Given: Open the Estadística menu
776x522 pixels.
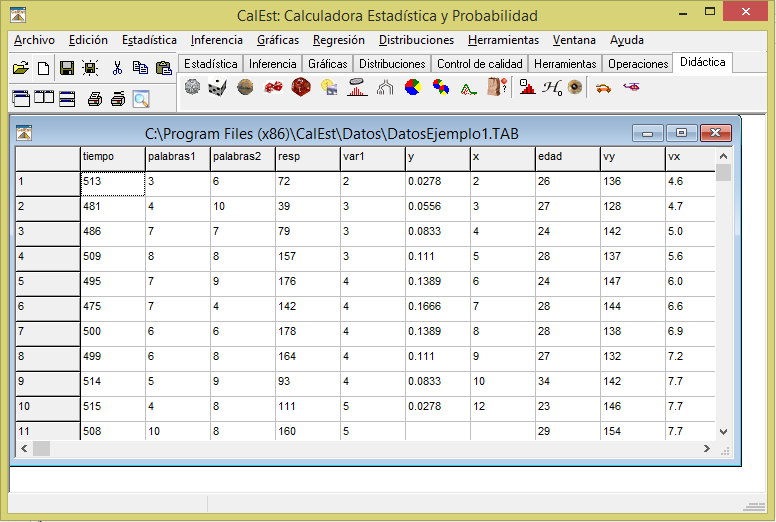Looking at the screenshot, I should tap(149, 40).
